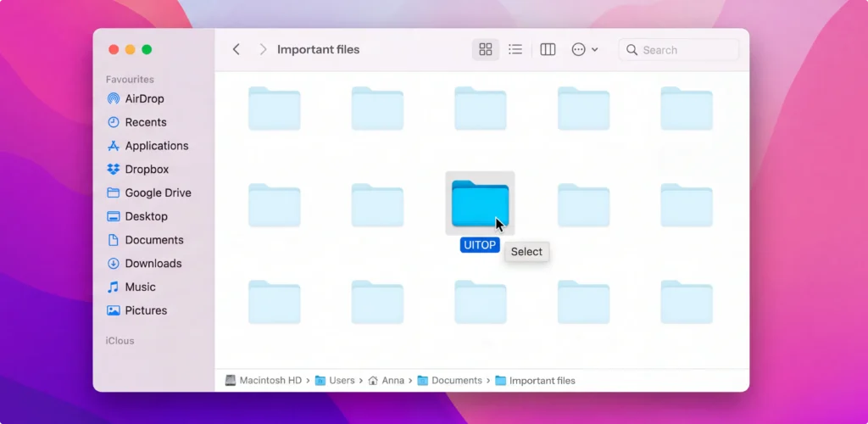Click the Users folder icon in path bar
The width and height of the screenshot is (868, 424).
point(320,381)
